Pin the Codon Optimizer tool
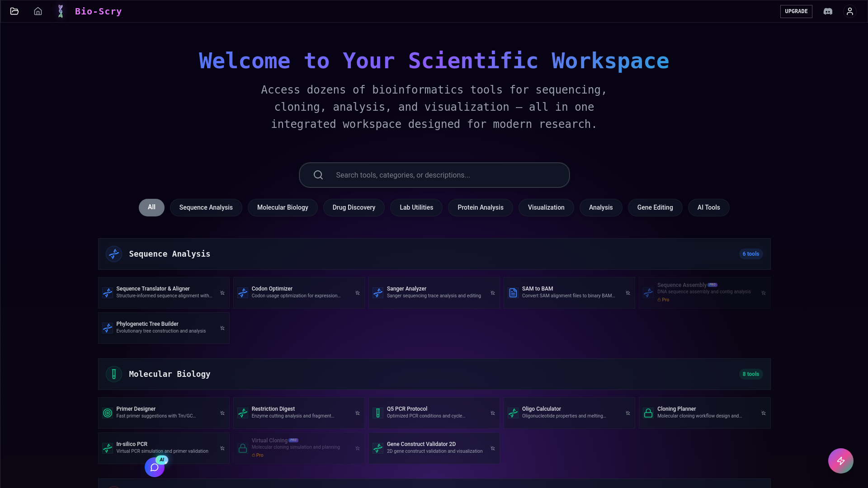 [x=358, y=293]
